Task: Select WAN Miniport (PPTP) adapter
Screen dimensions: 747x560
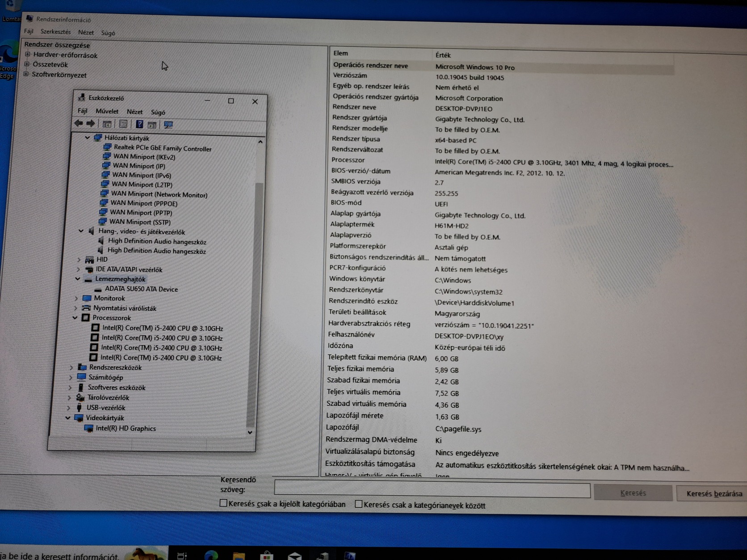Action: tap(141, 213)
